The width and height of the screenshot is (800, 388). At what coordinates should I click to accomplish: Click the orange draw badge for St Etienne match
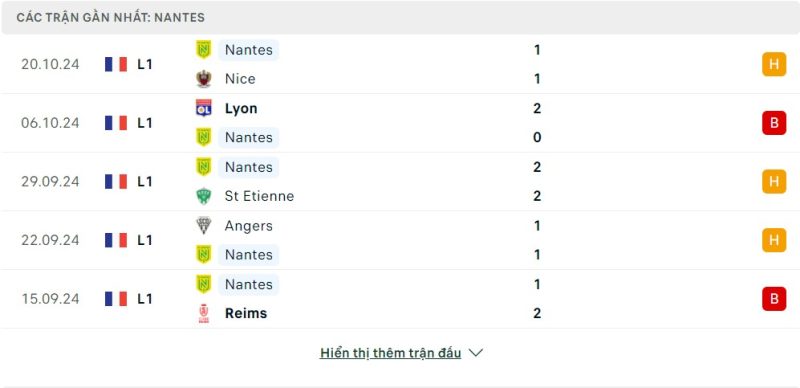coord(774,182)
